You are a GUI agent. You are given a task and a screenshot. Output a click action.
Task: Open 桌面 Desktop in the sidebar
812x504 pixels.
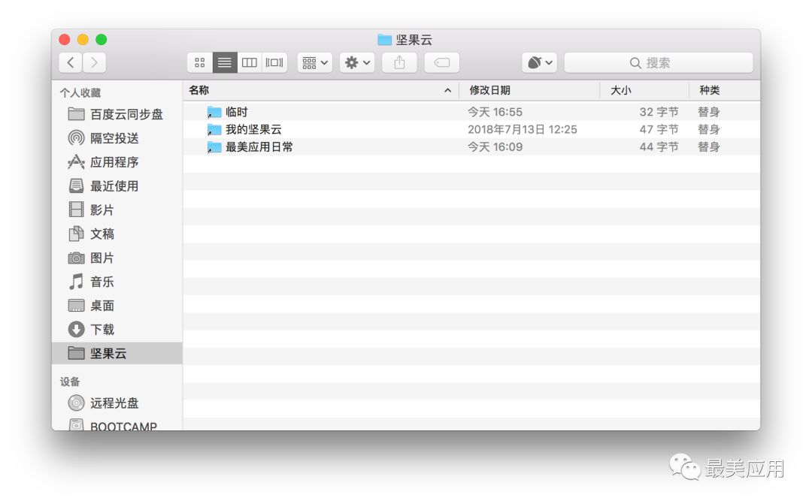117,305
